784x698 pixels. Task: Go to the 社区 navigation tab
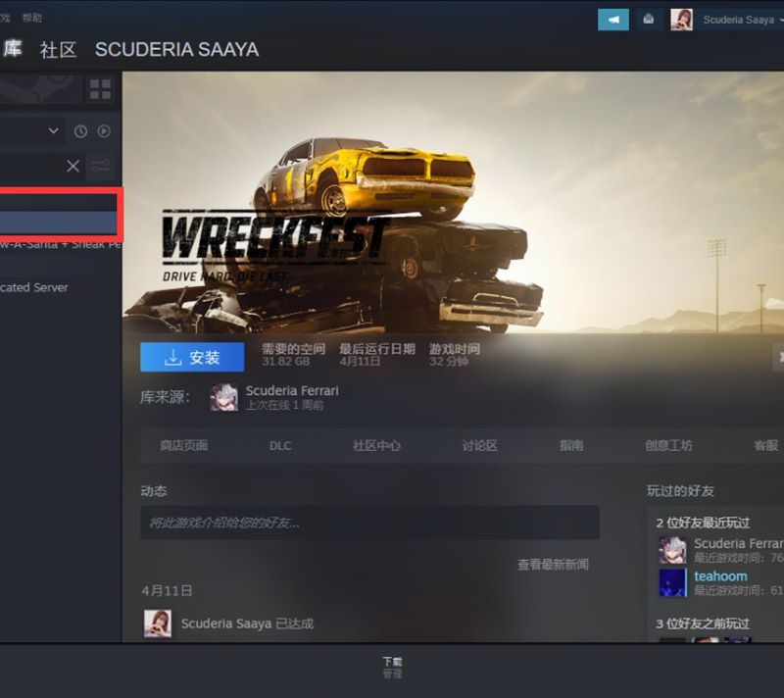coord(58,49)
